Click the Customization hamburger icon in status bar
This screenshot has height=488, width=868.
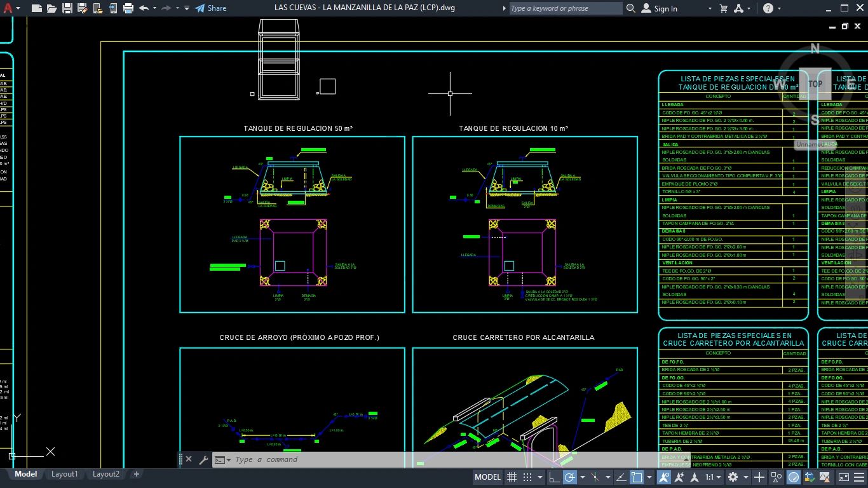pyautogui.click(x=859, y=477)
